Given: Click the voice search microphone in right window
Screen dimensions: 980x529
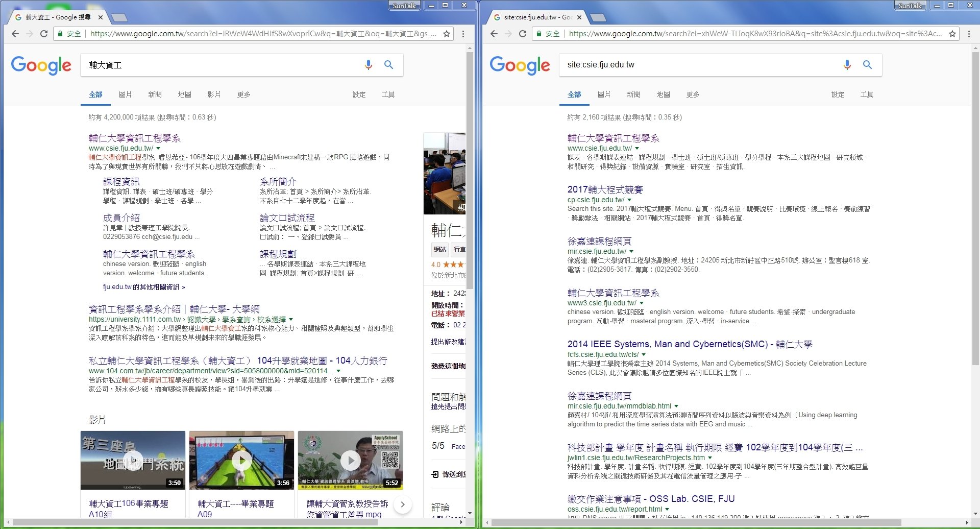Looking at the screenshot, I should tap(847, 65).
